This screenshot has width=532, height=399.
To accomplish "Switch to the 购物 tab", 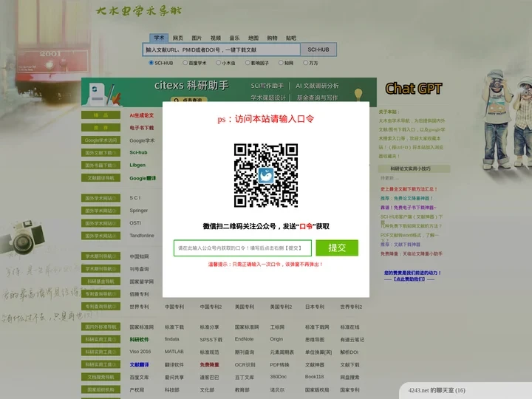I will pos(272,38).
